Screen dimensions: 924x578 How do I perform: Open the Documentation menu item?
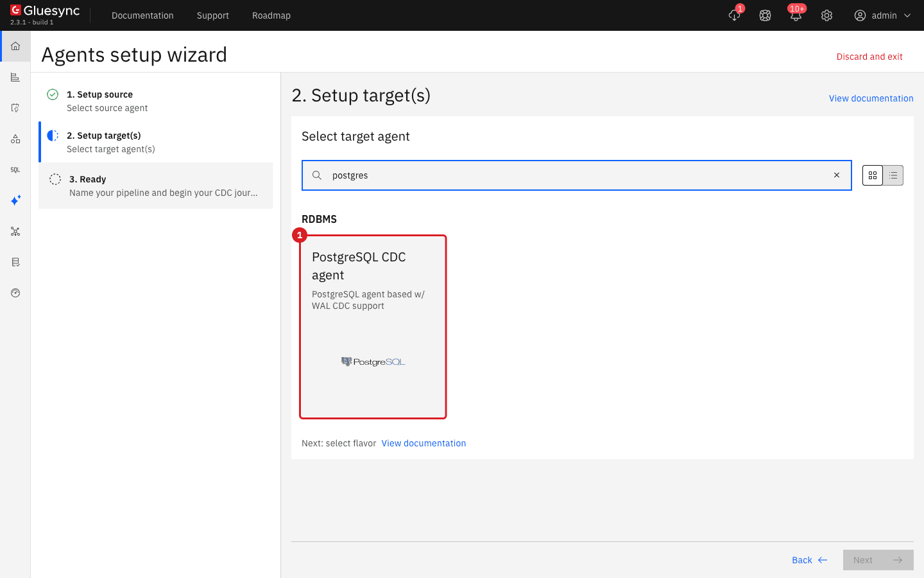(142, 15)
